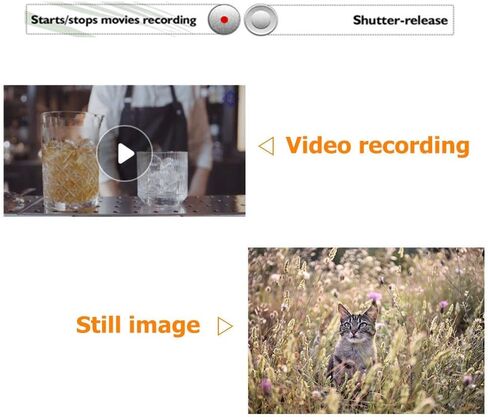Click the clear glass with ice
488x417 pixels.
click(x=163, y=178)
